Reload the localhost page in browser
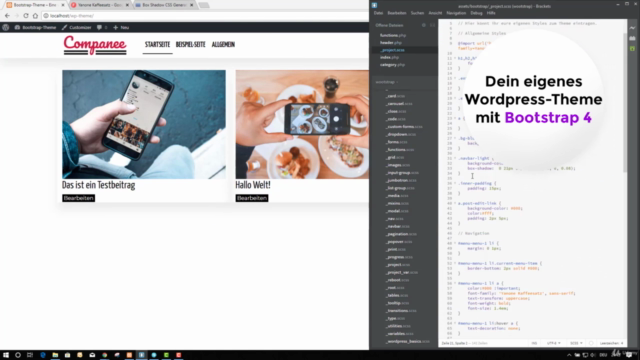Viewport: 640px width, 360px height. [x=26, y=16]
